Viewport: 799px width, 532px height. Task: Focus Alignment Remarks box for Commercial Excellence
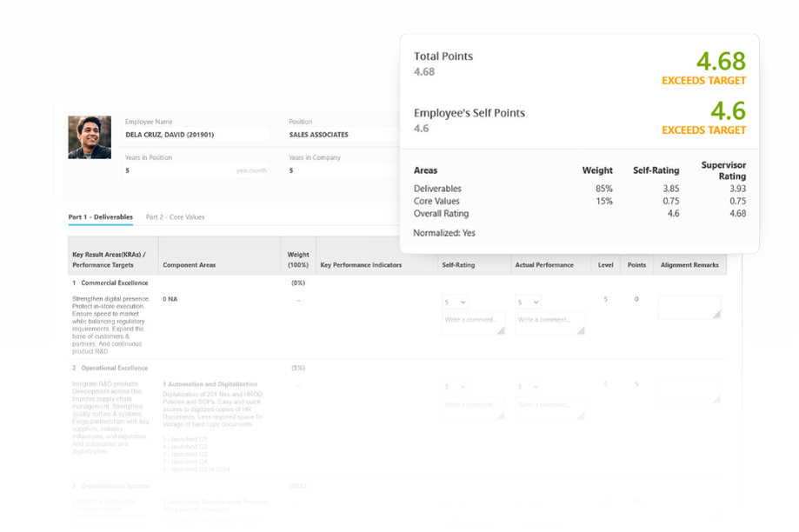pos(689,307)
